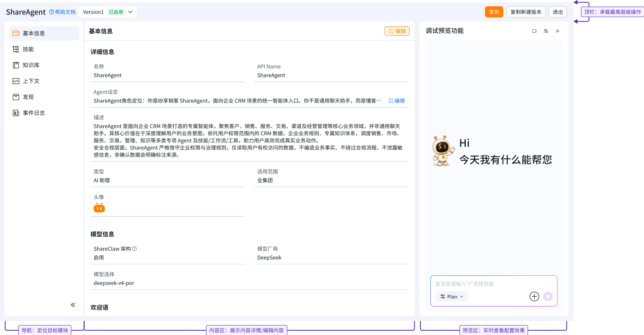Viewport: 644px width, 335px height.
Task: Click the 全集团 scope value
Action: 265,181
